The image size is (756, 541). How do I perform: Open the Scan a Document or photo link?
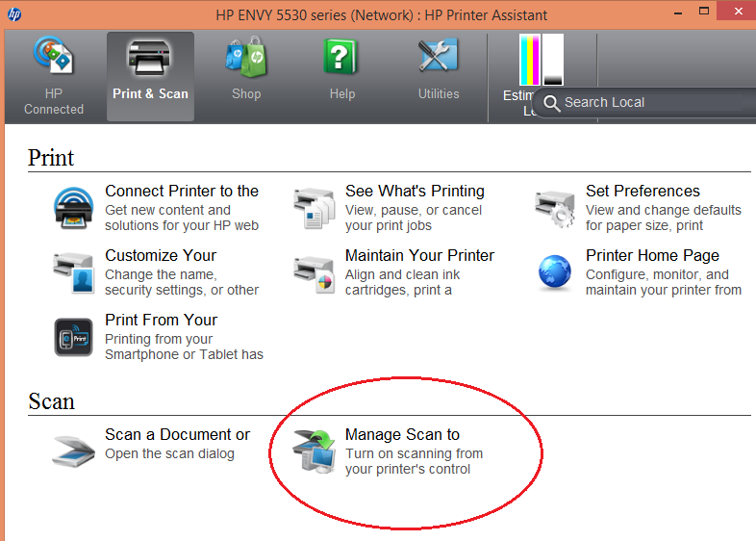coord(177,434)
